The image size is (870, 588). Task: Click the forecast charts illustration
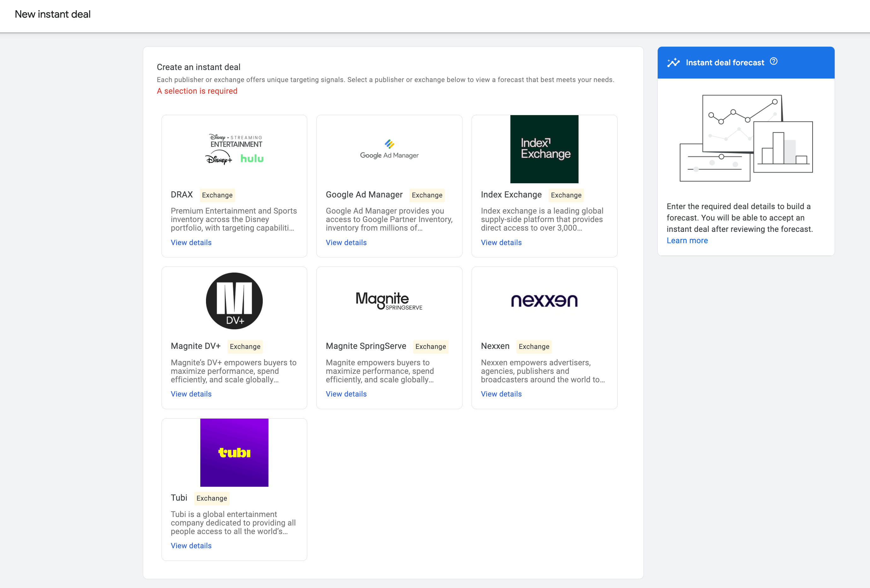point(746,138)
